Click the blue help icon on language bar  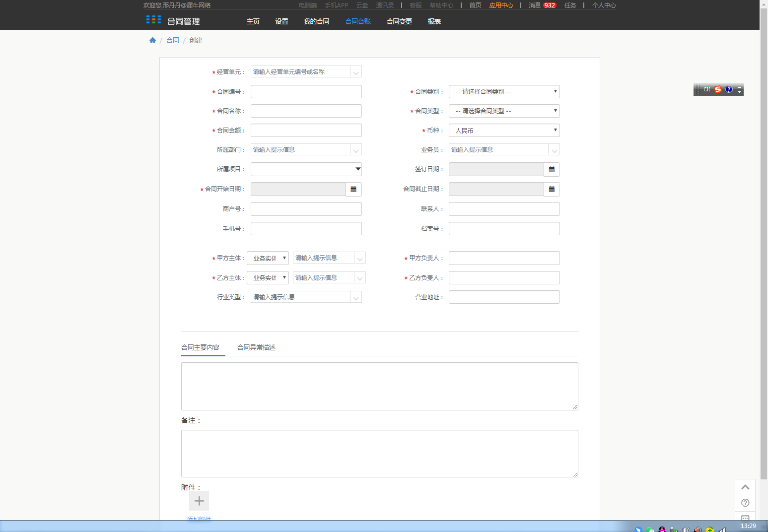729,89
